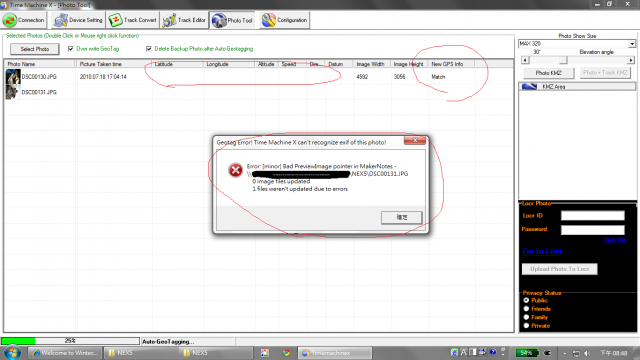Switch to first NEX5 folder taskbar item
The image size is (640, 360).
click(141, 353)
